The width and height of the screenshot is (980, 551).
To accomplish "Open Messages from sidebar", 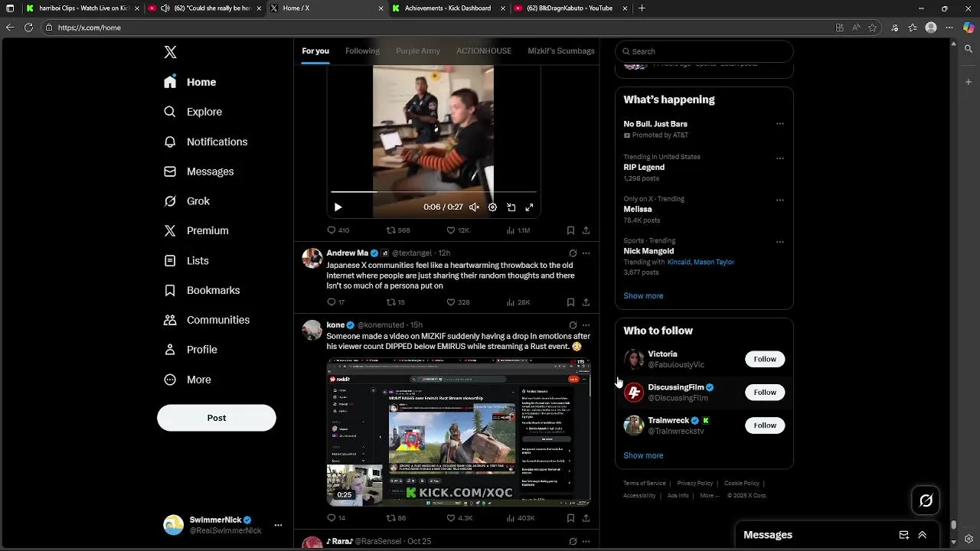I will (x=199, y=171).
